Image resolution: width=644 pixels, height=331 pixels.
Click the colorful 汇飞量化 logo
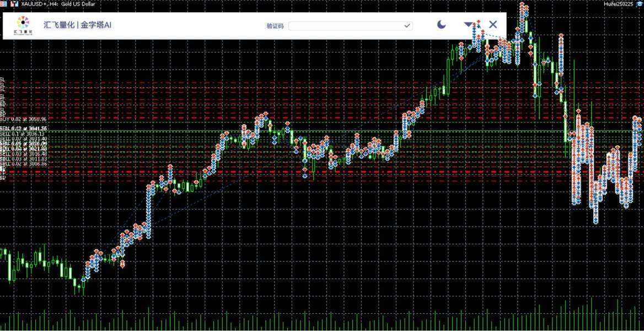pos(23,25)
